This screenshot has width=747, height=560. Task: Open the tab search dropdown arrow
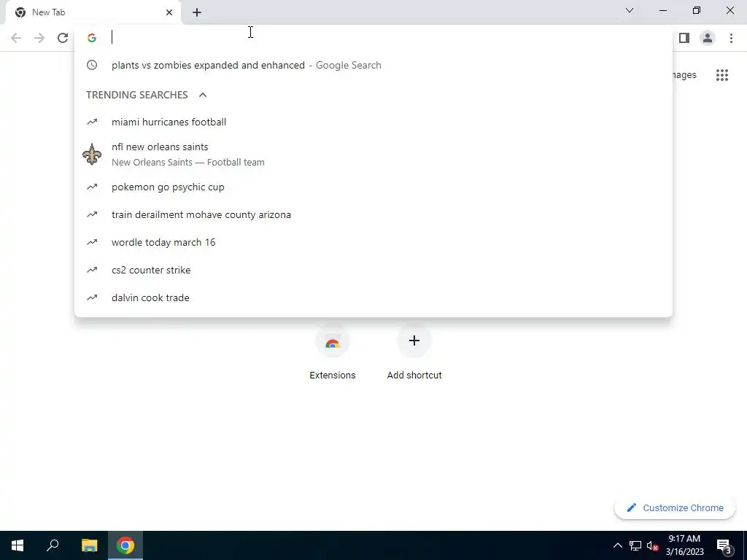[630, 10]
